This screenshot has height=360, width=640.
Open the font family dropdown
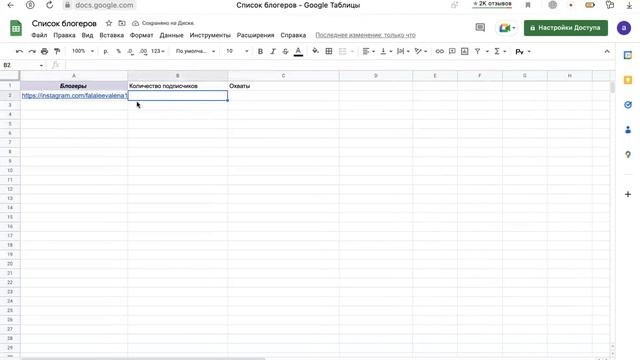pyautogui.click(x=195, y=51)
